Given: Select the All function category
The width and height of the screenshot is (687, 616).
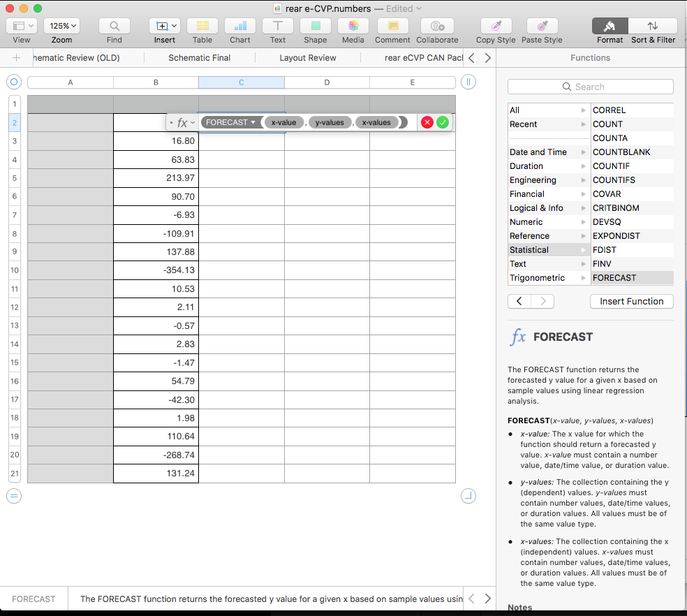Looking at the screenshot, I should (549, 110).
